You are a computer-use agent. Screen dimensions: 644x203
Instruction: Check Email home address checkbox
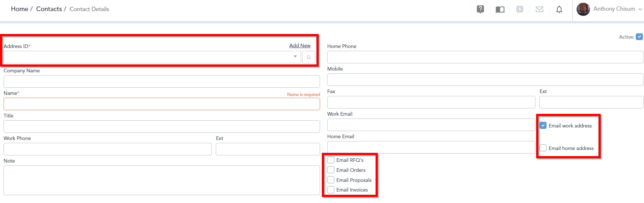[x=543, y=148]
